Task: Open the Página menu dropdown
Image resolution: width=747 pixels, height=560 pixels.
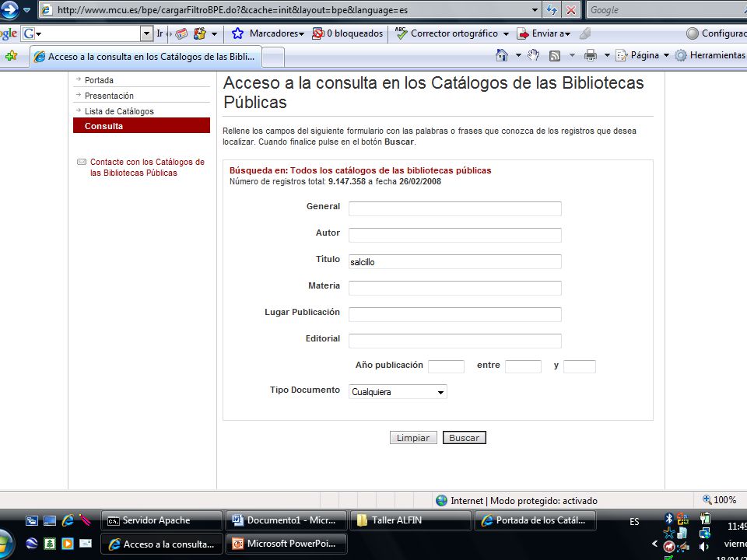Action: 642,55
